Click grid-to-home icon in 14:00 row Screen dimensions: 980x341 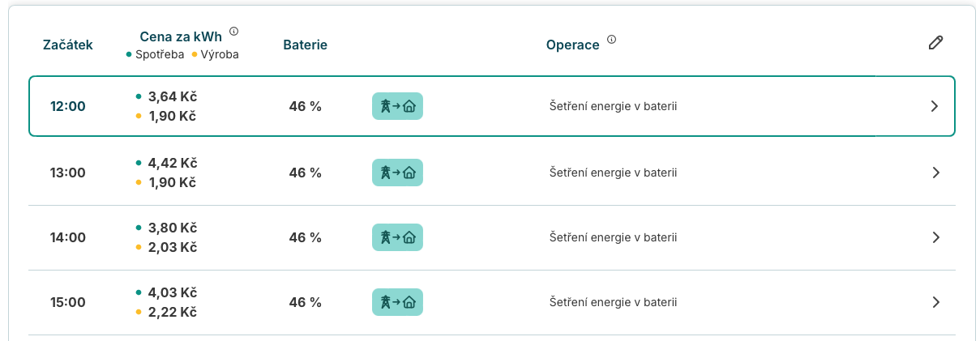[398, 237]
